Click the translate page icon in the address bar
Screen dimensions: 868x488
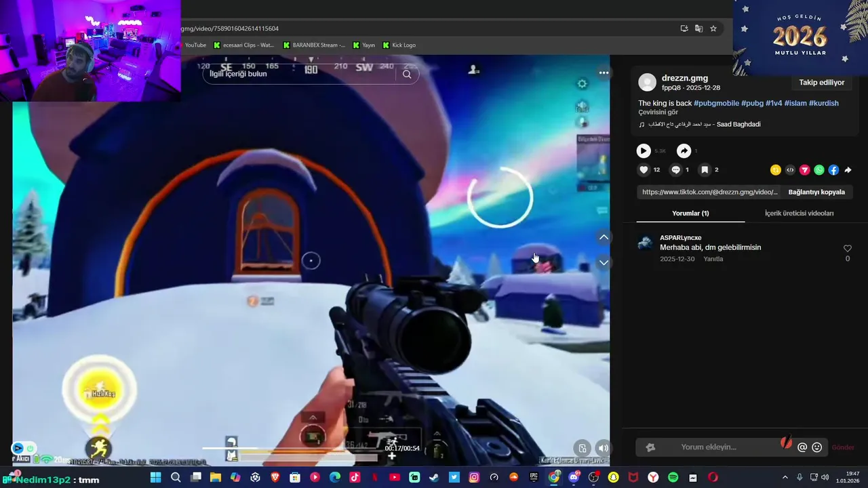pos(698,28)
